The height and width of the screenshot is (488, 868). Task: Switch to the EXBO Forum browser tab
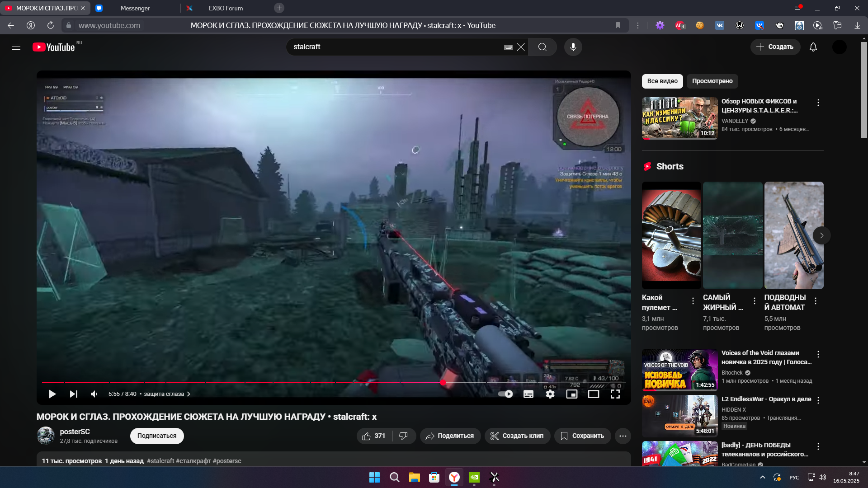pos(226,8)
